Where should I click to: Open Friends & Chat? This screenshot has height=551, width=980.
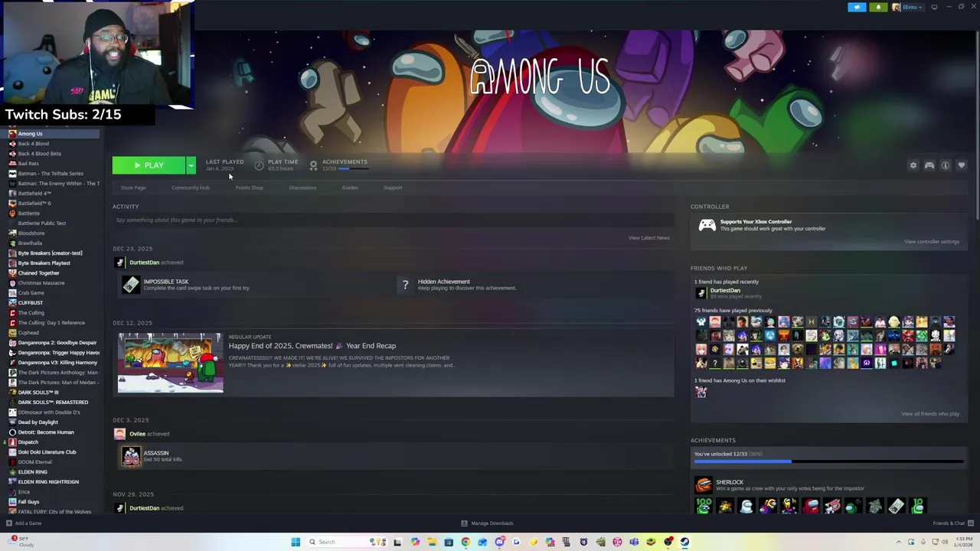pyautogui.click(x=952, y=523)
